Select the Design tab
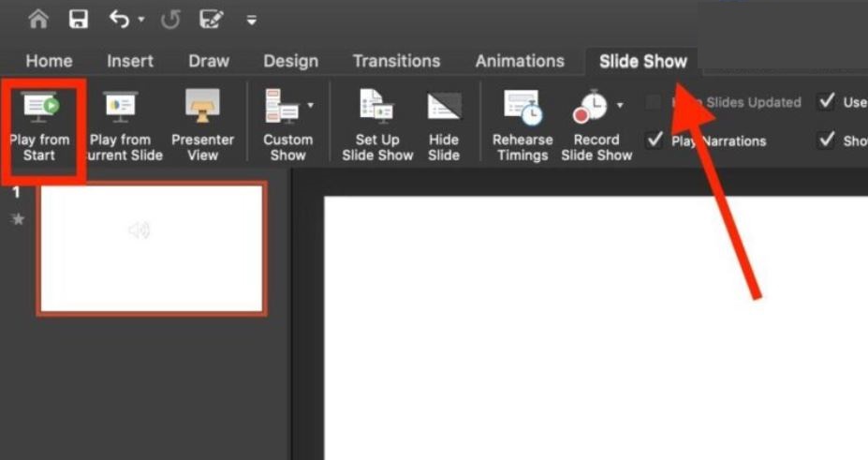Screen dimensions: 868x460 (x=290, y=61)
